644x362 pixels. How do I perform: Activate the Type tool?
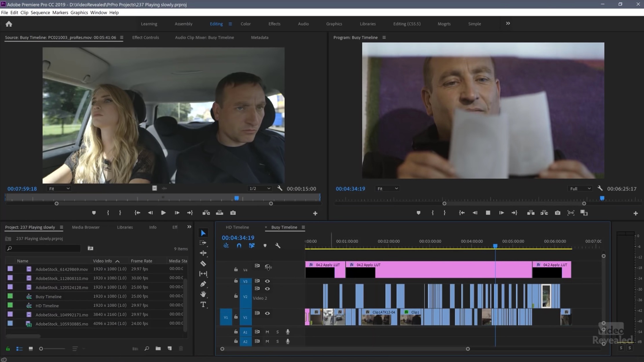pos(203,304)
